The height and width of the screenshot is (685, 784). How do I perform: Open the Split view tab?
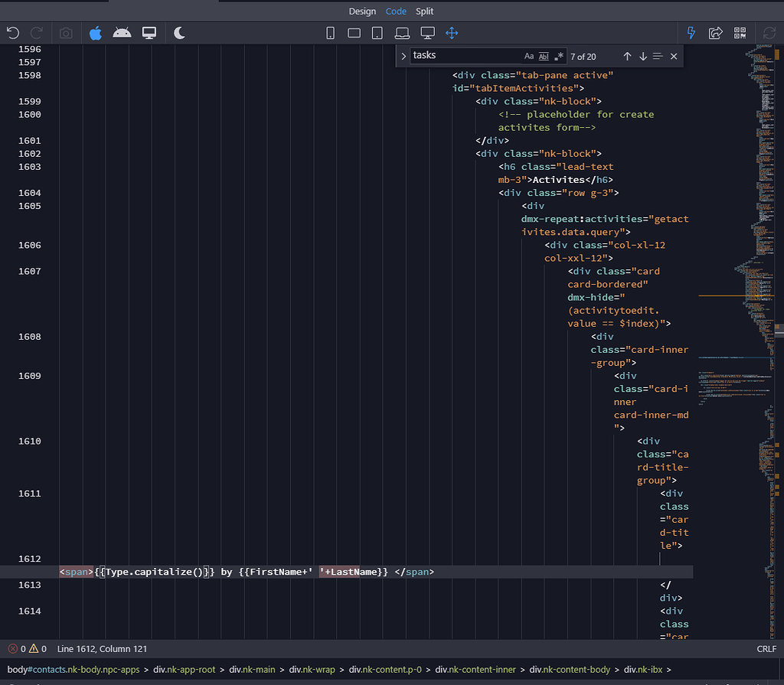coord(424,11)
